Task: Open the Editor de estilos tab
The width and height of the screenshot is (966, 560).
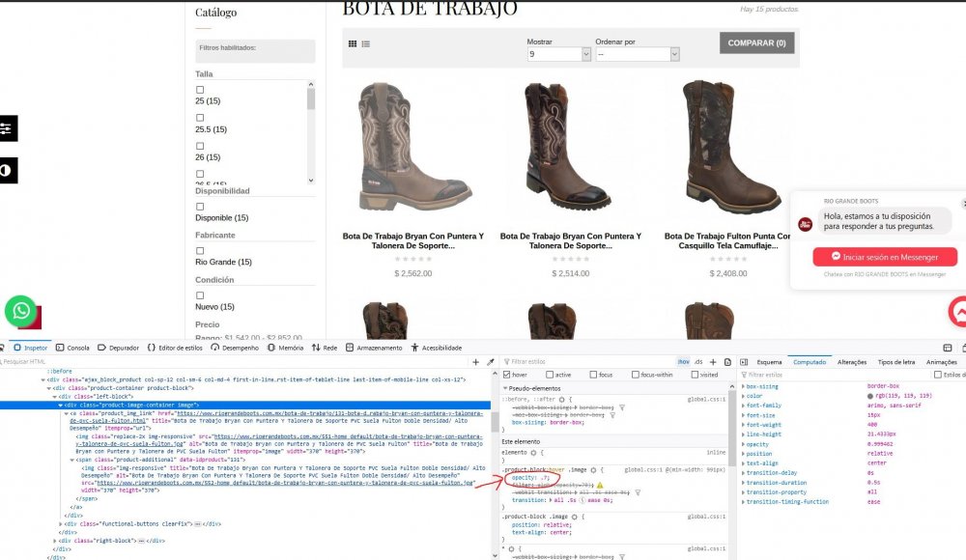Action: coord(174,348)
